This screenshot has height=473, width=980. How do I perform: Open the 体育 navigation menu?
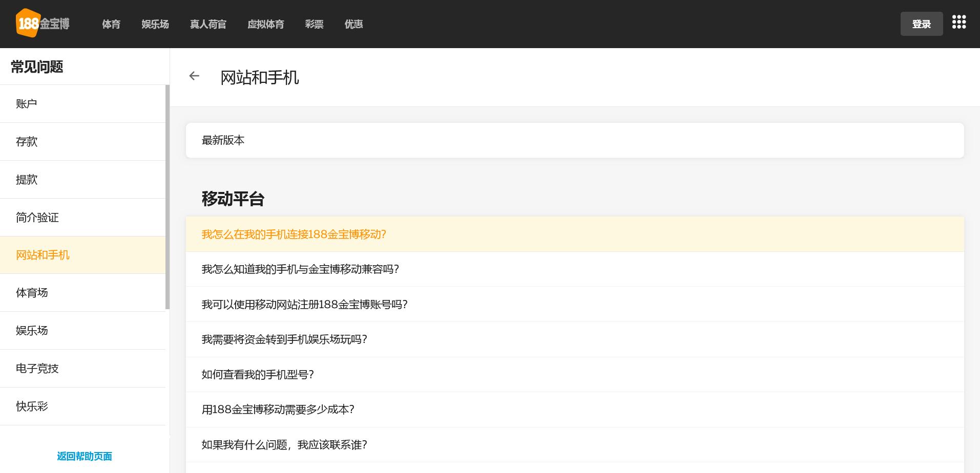click(x=111, y=24)
